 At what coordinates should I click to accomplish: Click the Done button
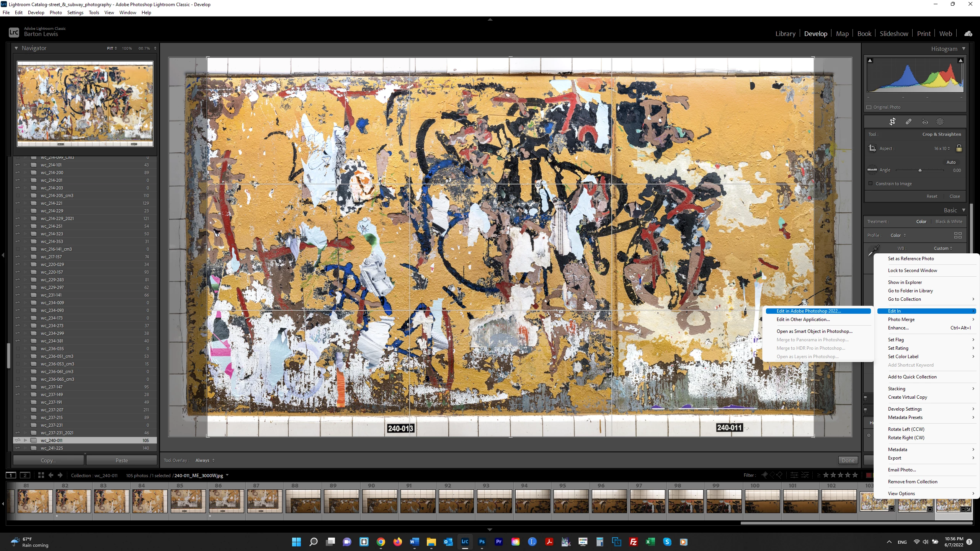(848, 460)
